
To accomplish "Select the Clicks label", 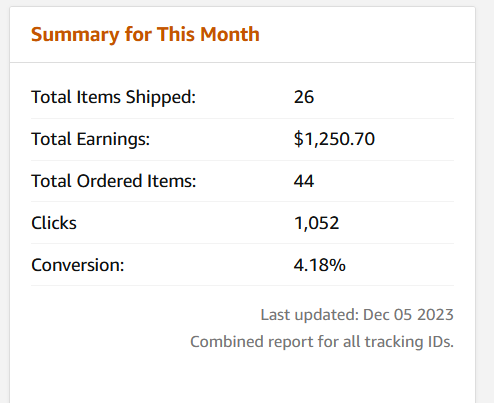I will pyautogui.click(x=54, y=223).
